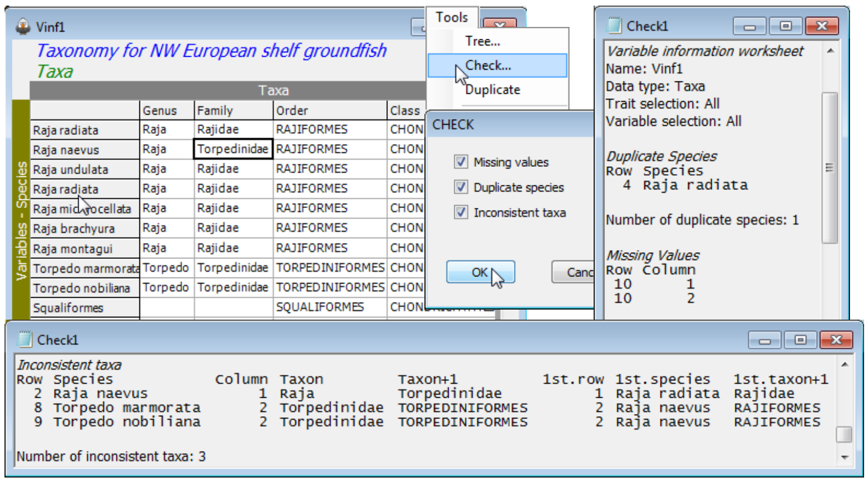Screen dimensions: 868x482
Task: Click the Inconsistent taxa heading
Action: (69, 365)
